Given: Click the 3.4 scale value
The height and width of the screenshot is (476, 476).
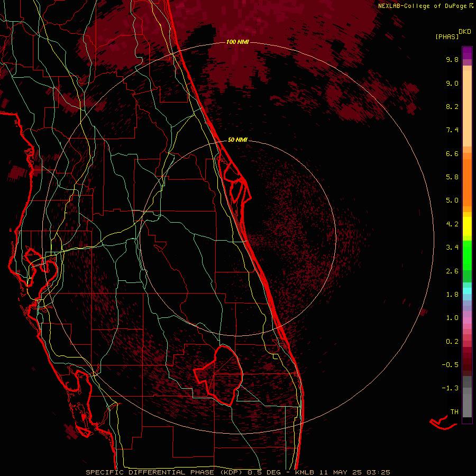Looking at the screenshot, I should 452,248.
